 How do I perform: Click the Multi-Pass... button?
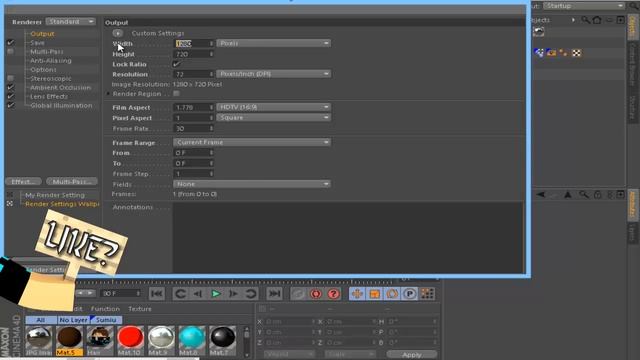coord(72,181)
